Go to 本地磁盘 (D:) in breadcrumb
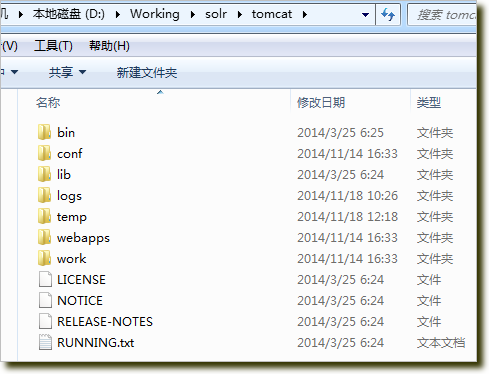The height and width of the screenshot is (374, 489). click(x=69, y=14)
